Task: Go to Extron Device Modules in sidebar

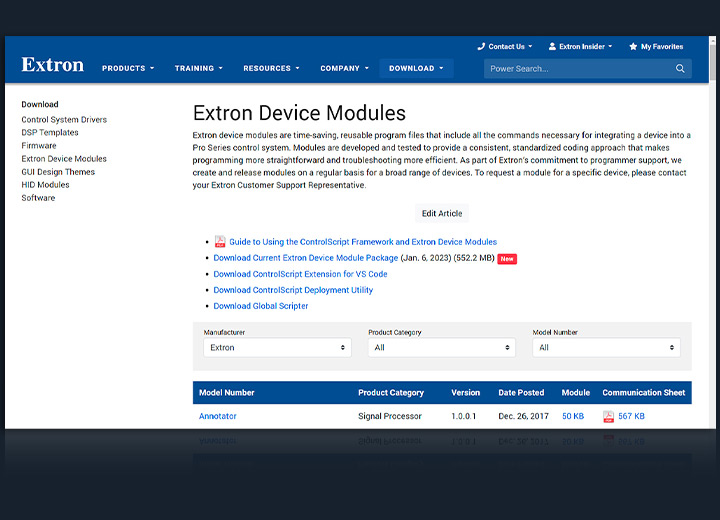Action: coord(64,158)
